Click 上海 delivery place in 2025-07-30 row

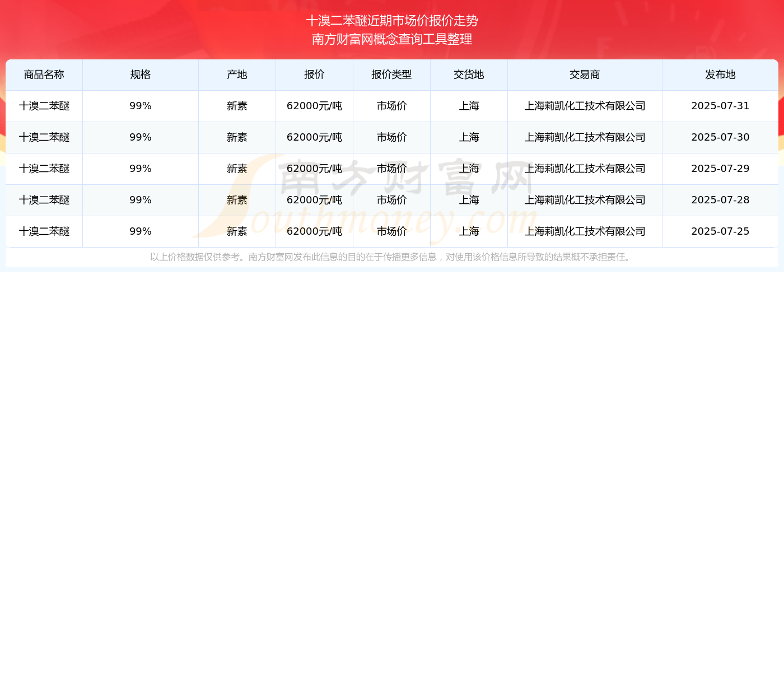(469, 137)
